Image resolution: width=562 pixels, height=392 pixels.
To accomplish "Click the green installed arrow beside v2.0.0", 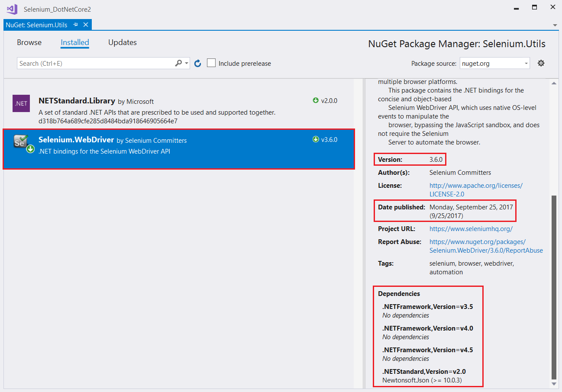I will click(316, 100).
